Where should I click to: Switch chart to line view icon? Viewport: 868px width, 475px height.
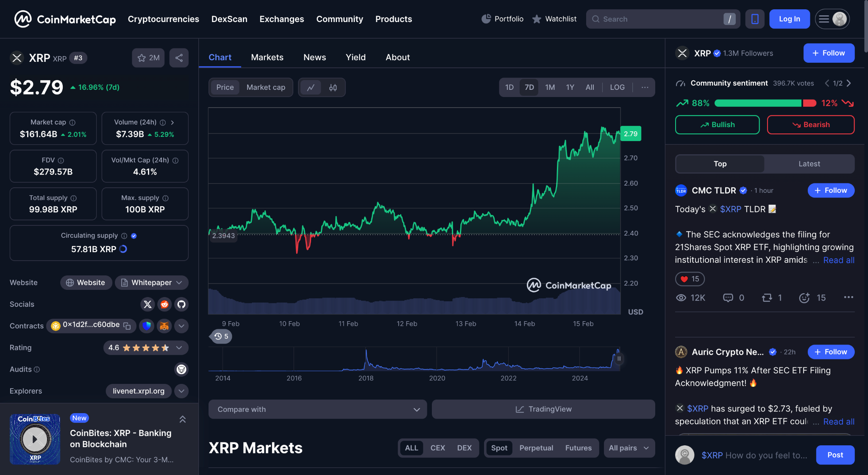[x=311, y=88]
